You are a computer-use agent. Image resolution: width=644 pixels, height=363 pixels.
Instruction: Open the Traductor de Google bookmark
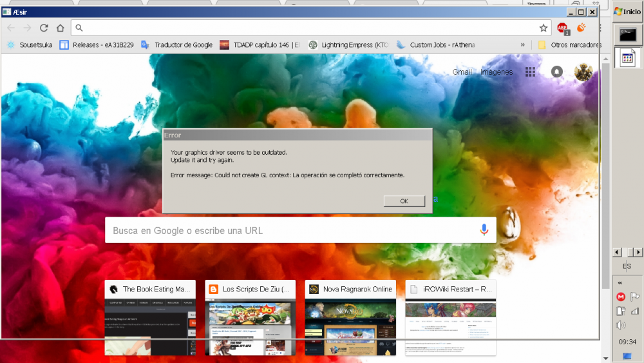(176, 44)
